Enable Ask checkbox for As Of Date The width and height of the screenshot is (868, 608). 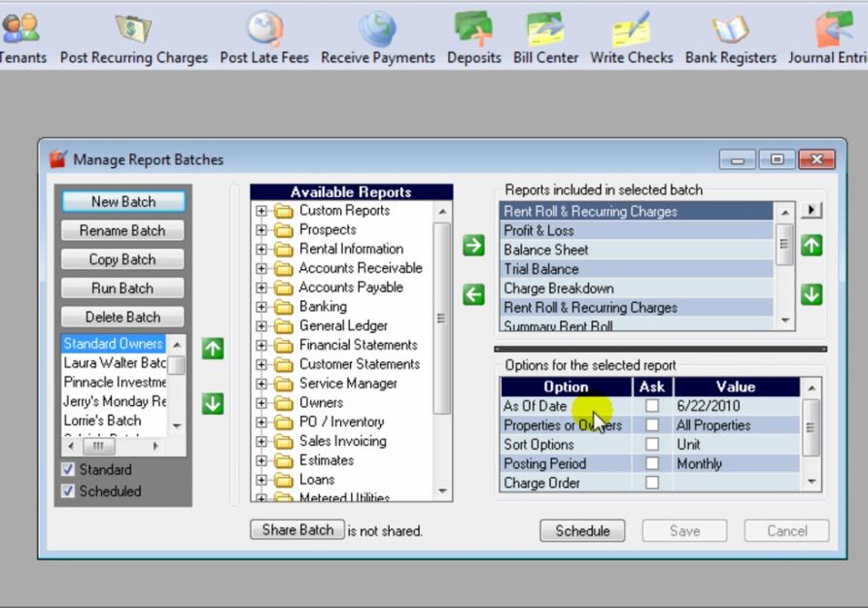(652, 406)
